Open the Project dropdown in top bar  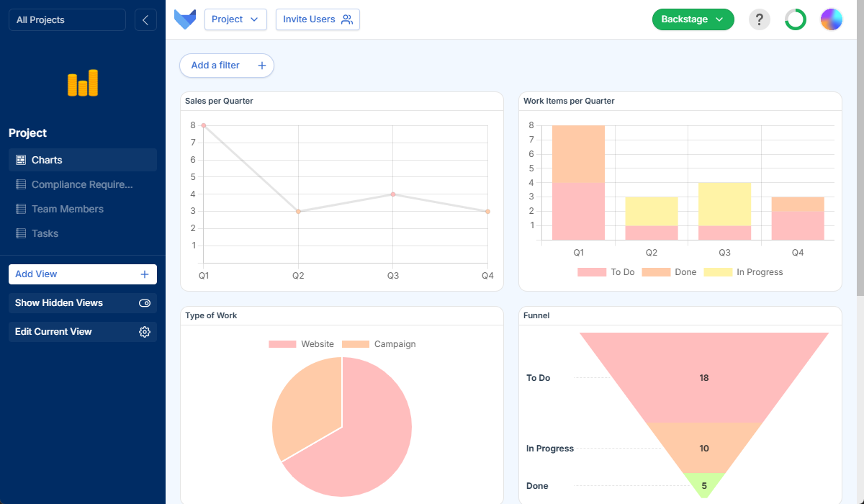[x=235, y=19]
